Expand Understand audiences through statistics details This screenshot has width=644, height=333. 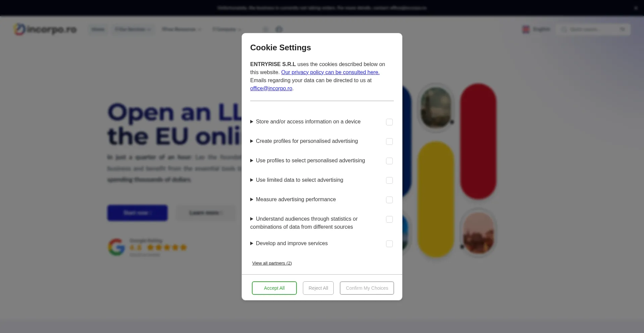coord(304,223)
